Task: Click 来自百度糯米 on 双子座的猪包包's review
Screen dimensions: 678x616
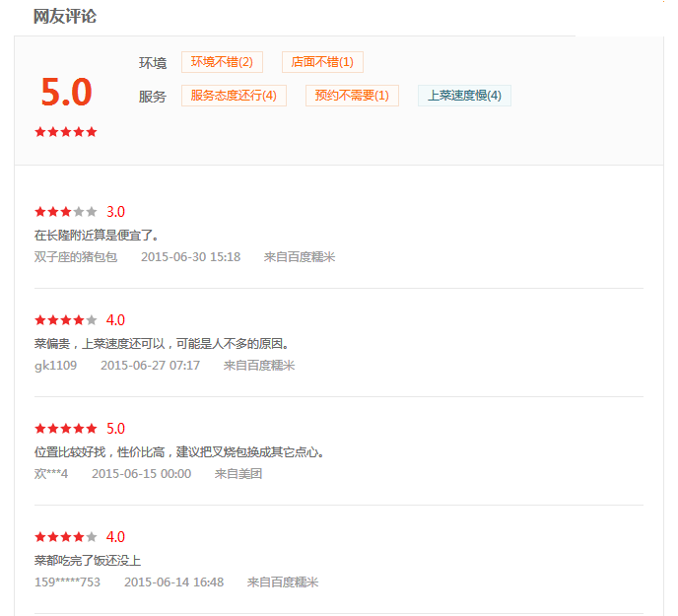Action: [x=300, y=257]
